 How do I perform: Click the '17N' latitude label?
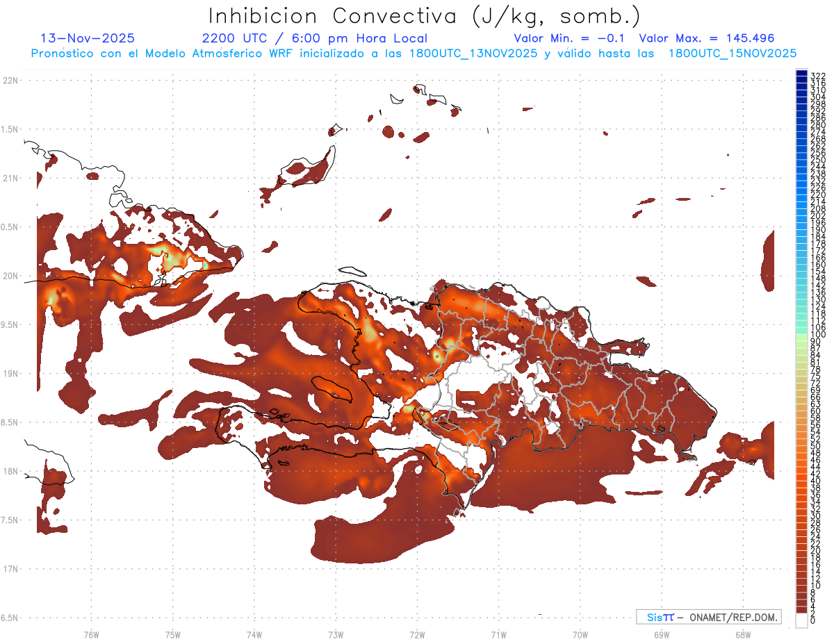(11, 568)
